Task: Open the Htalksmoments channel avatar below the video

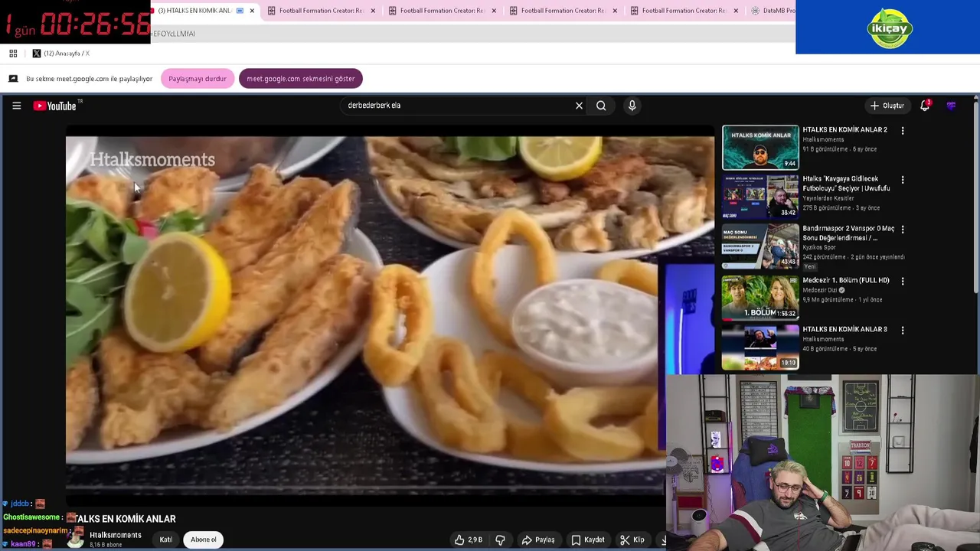Action: coord(75,539)
